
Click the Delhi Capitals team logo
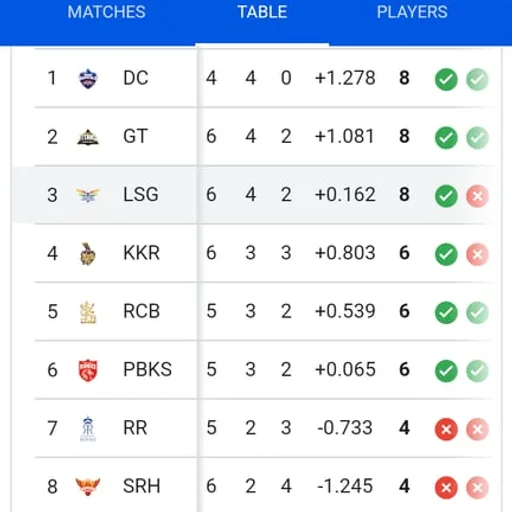pyautogui.click(x=88, y=79)
